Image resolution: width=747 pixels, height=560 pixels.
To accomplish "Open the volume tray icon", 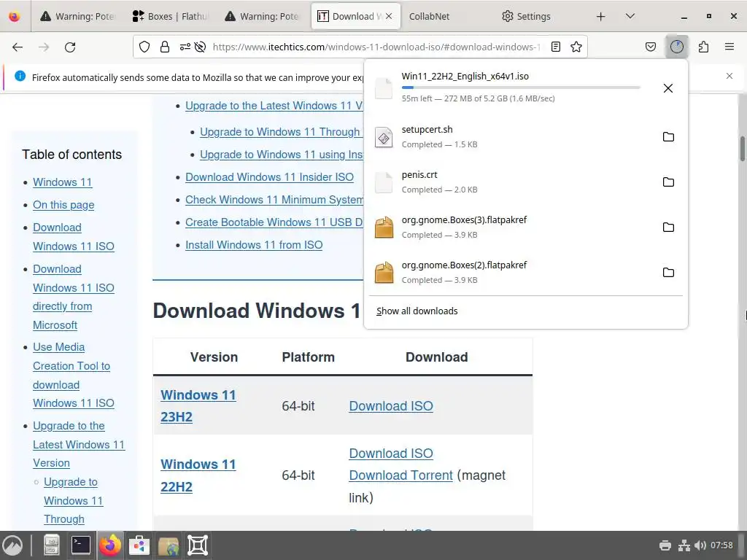I will pos(700,545).
